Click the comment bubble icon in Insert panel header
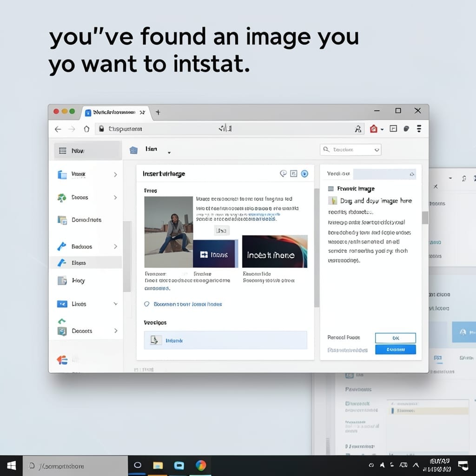The image size is (476, 476). click(x=283, y=173)
